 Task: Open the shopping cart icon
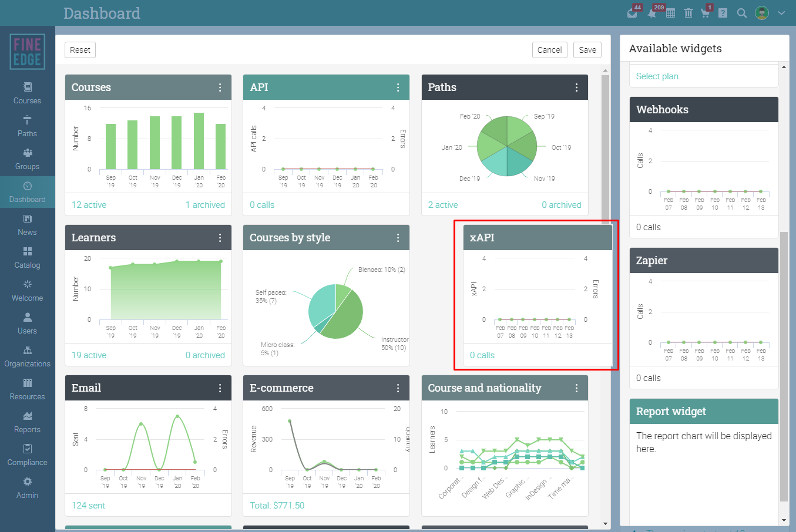(706, 13)
